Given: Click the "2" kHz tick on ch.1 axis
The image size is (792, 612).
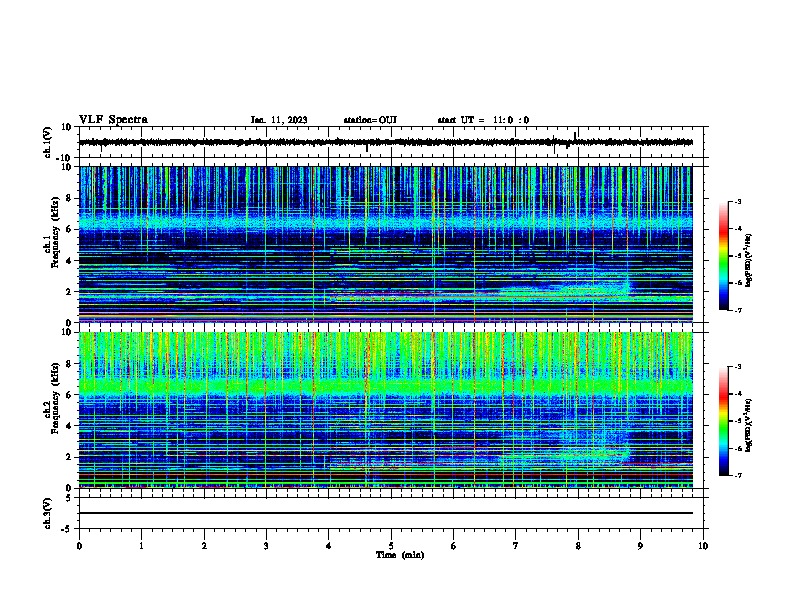Looking at the screenshot, I should (x=70, y=292).
